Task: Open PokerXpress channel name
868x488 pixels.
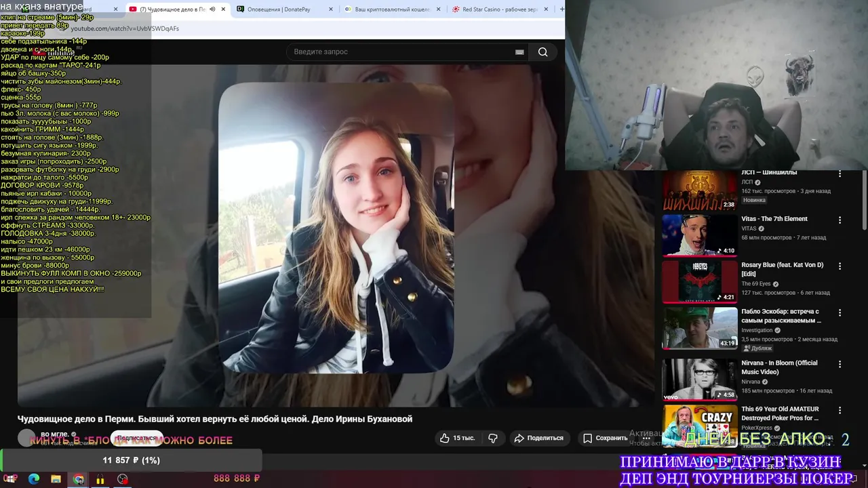Action: (x=758, y=428)
